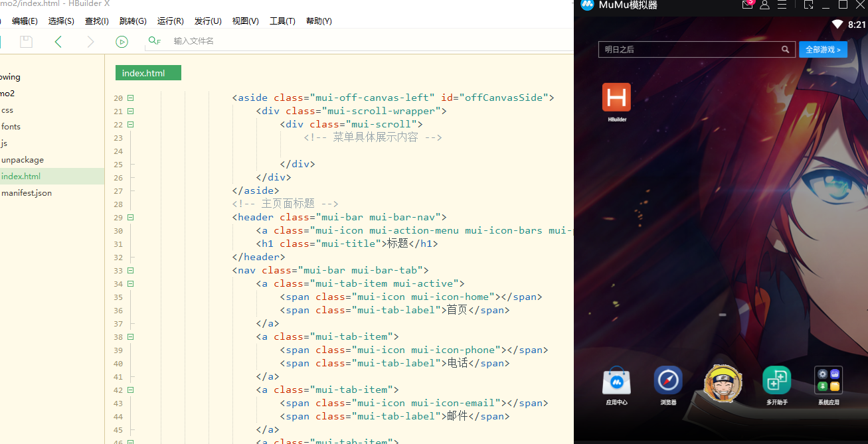Open 多开助手 multi-instance helper
Image resolution: width=868 pixels, height=444 pixels.
point(776,380)
